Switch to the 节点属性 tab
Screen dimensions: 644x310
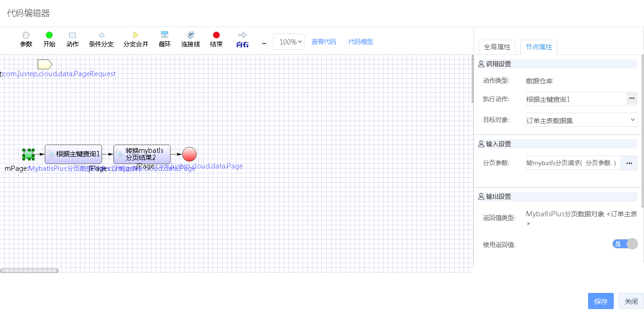coord(539,47)
